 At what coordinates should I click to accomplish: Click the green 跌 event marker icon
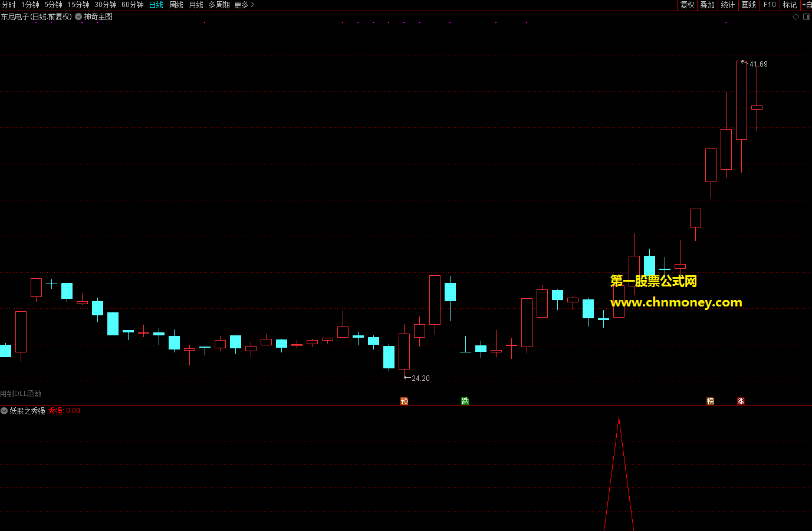(465, 401)
